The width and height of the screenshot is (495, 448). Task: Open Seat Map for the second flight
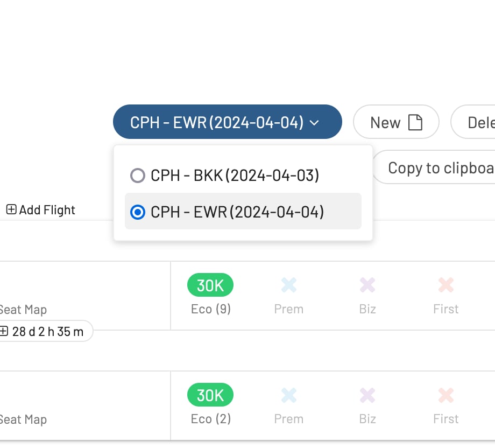(x=23, y=419)
